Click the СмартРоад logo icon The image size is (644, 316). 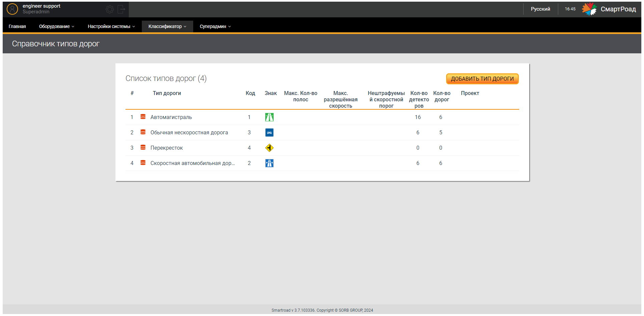589,9
